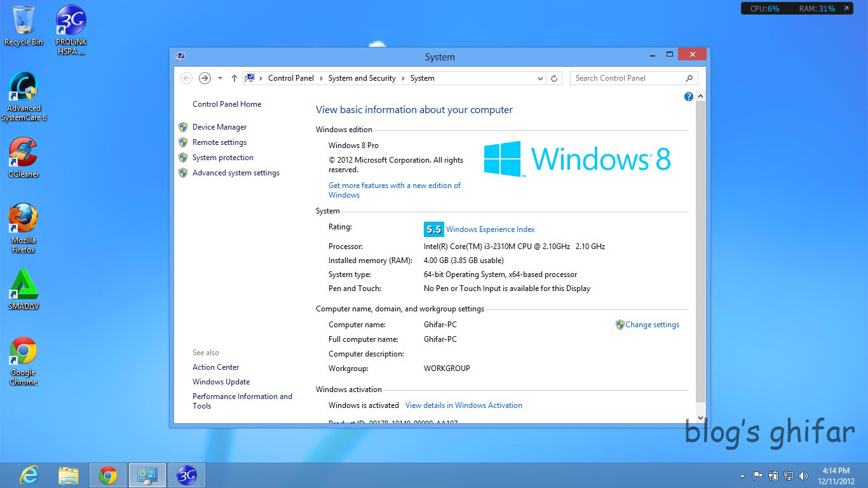Screen dimensions: 868x488
Task: Go forward using the Forward arrow
Action: 205,78
